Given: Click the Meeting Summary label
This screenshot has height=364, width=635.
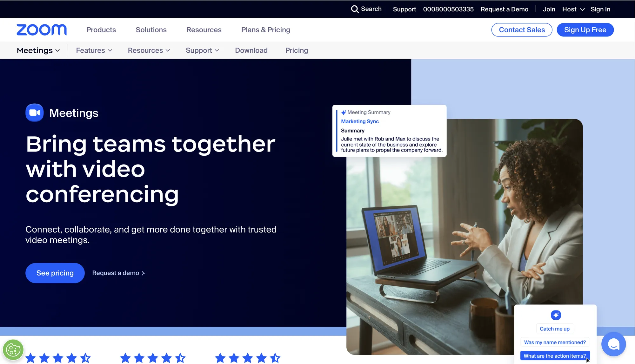Looking at the screenshot, I should click(369, 112).
